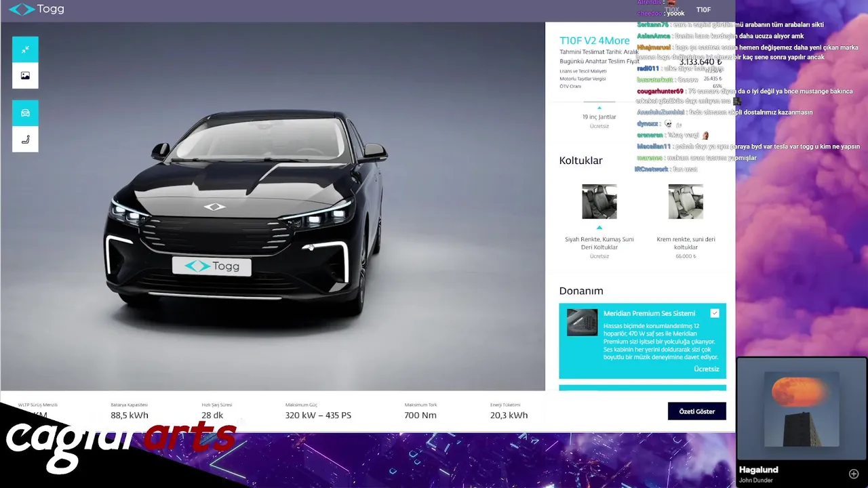This screenshot has height=488, width=868.
Task: Click the Krem renkte, suni deri koltuklar label
Action: click(x=686, y=243)
